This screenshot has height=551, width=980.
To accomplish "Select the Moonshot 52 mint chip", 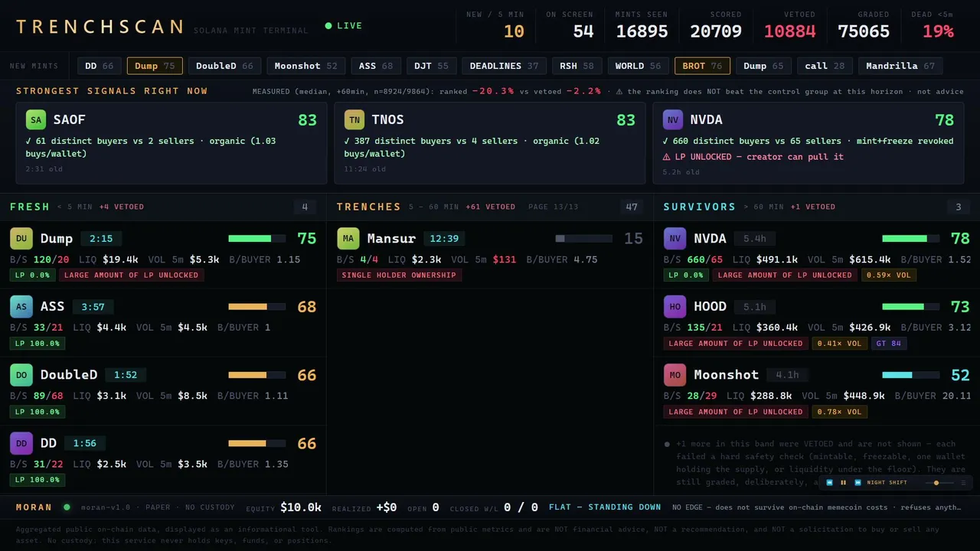I will click(x=306, y=66).
